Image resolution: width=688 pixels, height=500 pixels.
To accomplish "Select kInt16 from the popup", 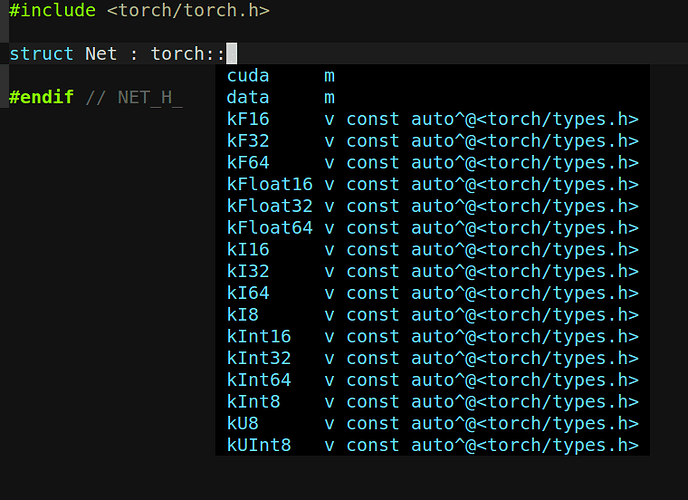I will tap(259, 337).
